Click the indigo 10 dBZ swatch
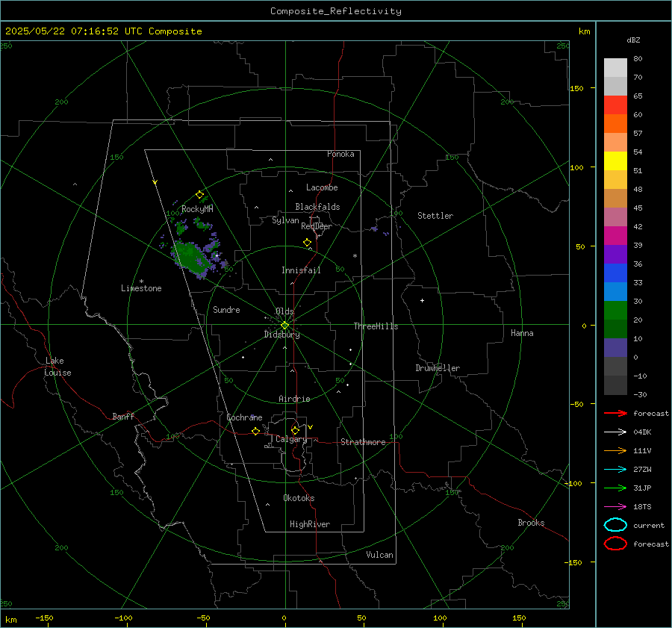This screenshot has width=672, height=628. pyautogui.click(x=615, y=348)
